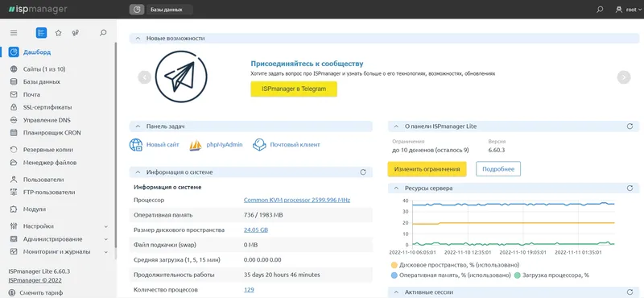
Task: Open phpMyAdmin shortcut
Action: pos(216,145)
